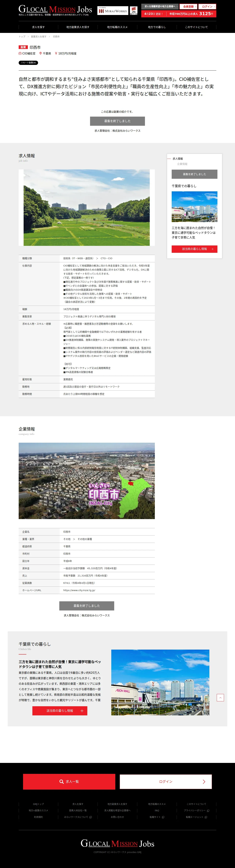The width and height of the screenshot is (235, 868).
Task: Click the 月あたり上限60時間程度 working hours value
Action: [x=84, y=394]
